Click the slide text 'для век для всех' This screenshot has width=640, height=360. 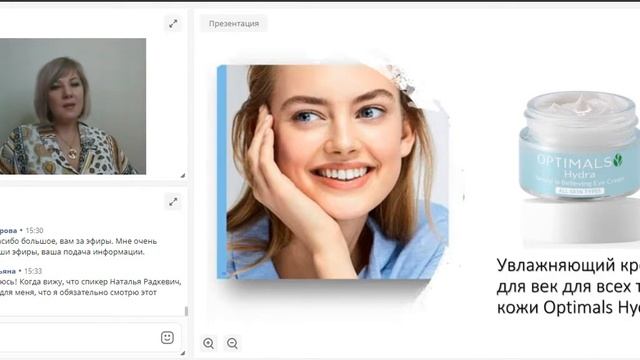coord(563,287)
